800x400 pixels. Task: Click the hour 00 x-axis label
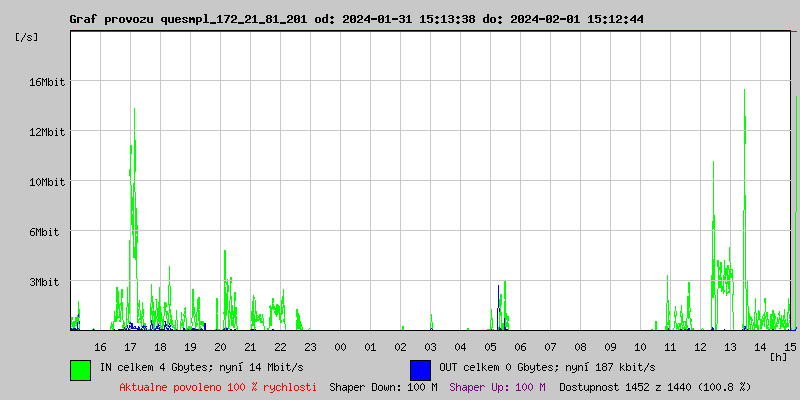click(340, 346)
